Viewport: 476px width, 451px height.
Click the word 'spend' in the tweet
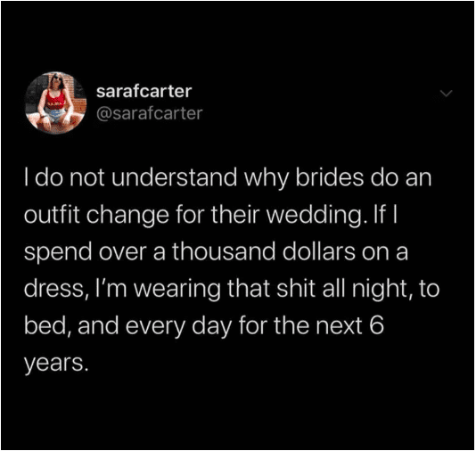pos(58,253)
